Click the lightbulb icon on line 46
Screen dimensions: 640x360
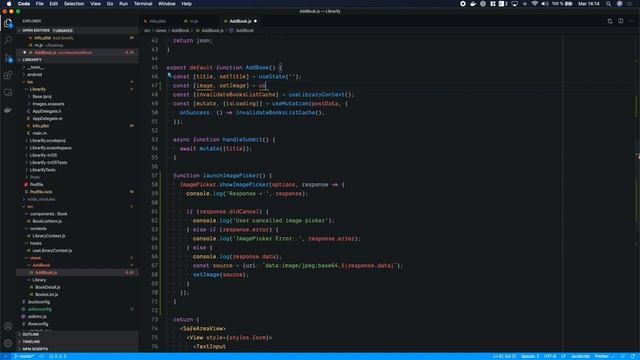click(169, 75)
